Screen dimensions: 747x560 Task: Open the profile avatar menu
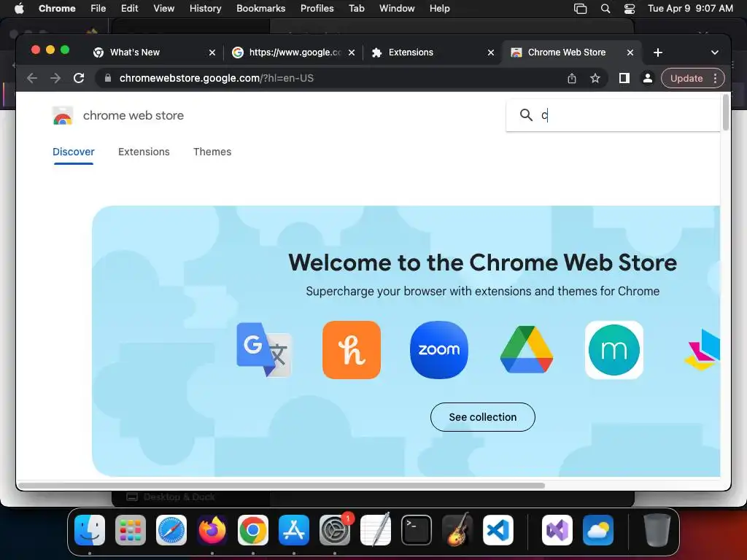click(x=648, y=78)
